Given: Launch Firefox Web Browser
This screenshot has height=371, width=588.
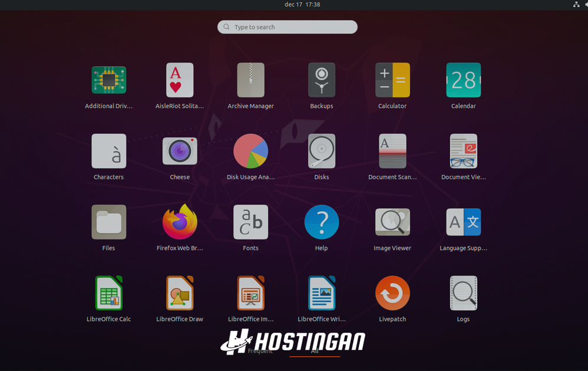Looking at the screenshot, I should click(x=180, y=222).
